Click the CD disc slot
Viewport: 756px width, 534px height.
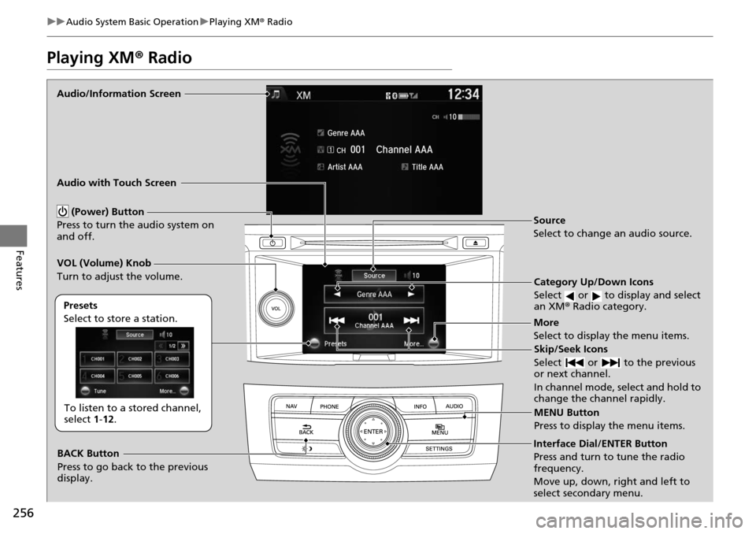tap(374, 242)
